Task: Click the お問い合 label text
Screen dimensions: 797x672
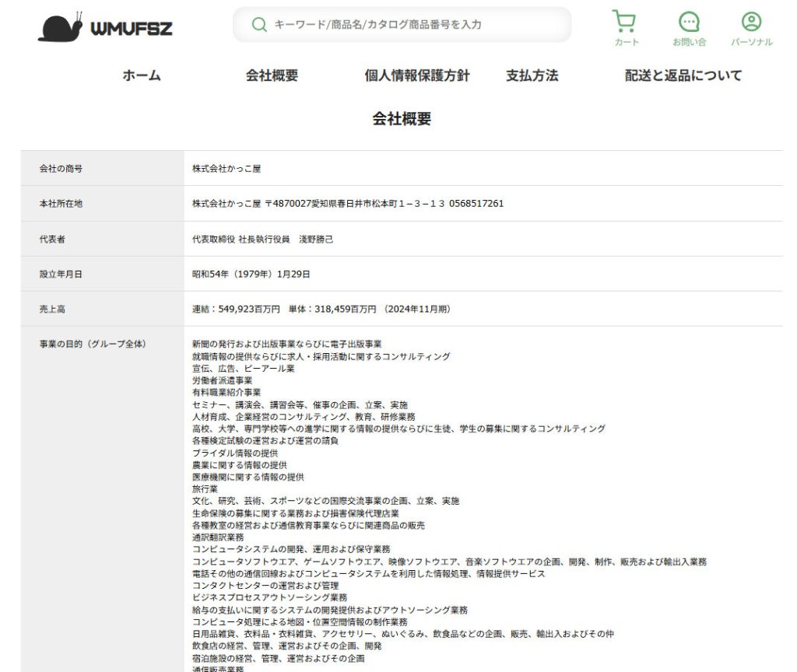Action: coord(689,42)
